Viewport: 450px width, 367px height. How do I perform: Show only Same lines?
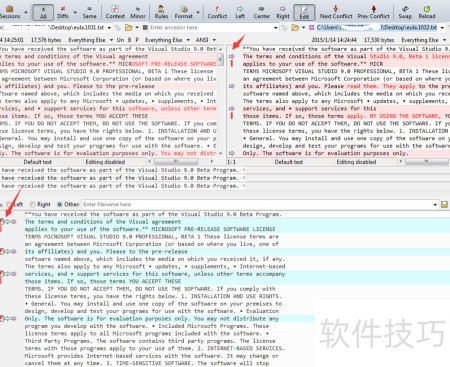89,12
